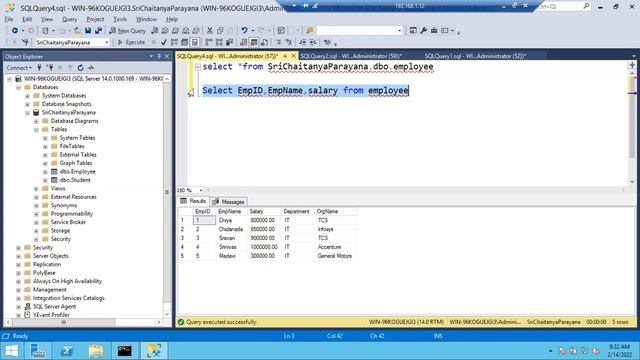Image resolution: width=640 pixels, height=360 pixels.
Task: Click the Save file icon in toolbar
Action: click(88, 31)
